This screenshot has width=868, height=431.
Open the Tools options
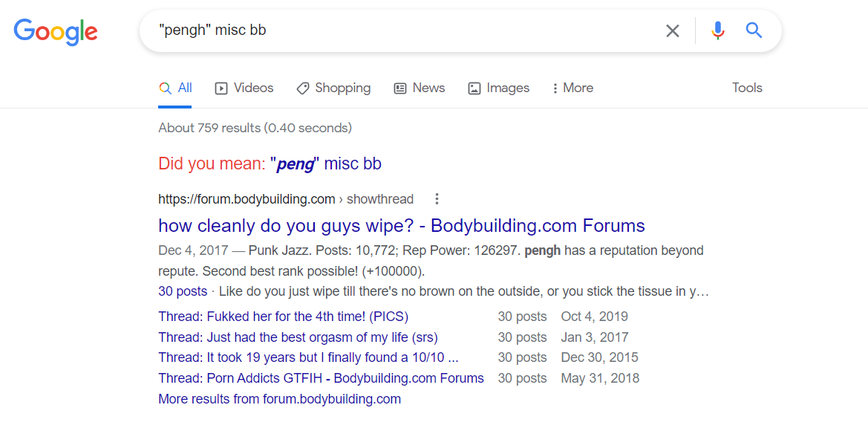pyautogui.click(x=747, y=88)
